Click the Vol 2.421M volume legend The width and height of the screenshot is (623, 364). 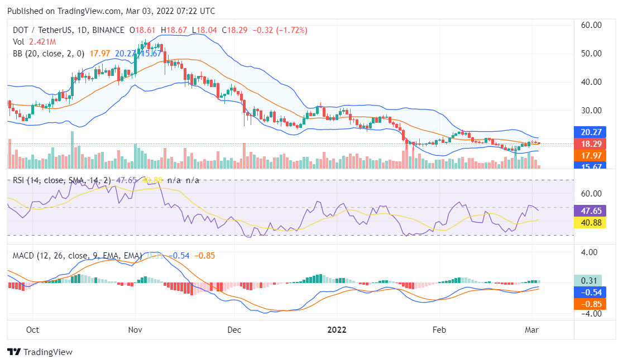[35, 42]
